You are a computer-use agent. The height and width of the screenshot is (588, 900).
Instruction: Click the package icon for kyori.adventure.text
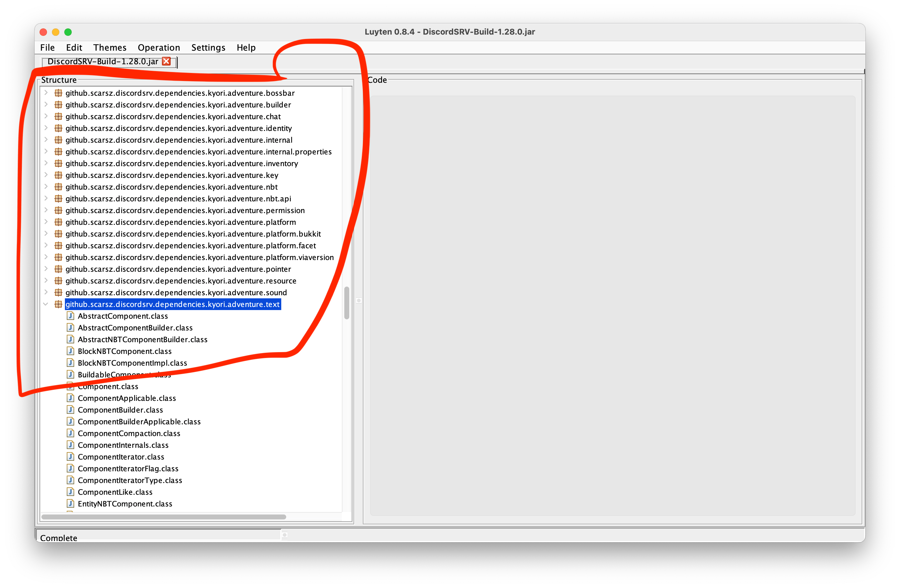click(58, 304)
